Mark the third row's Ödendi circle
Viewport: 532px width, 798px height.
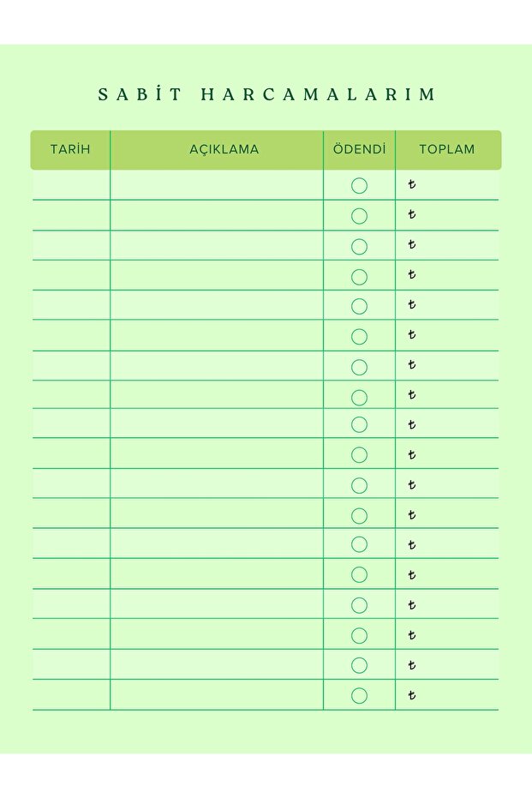click(359, 246)
